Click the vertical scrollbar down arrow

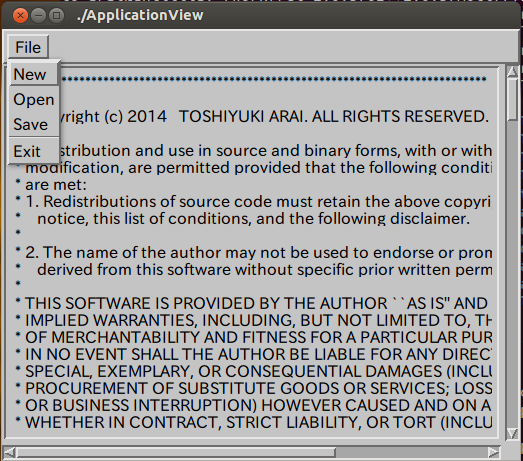512,434
